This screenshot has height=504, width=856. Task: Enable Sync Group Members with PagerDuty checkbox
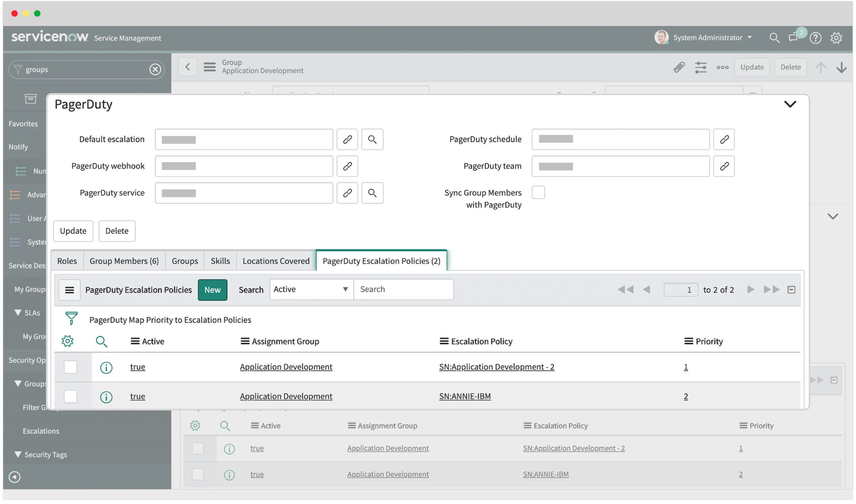pyautogui.click(x=538, y=193)
